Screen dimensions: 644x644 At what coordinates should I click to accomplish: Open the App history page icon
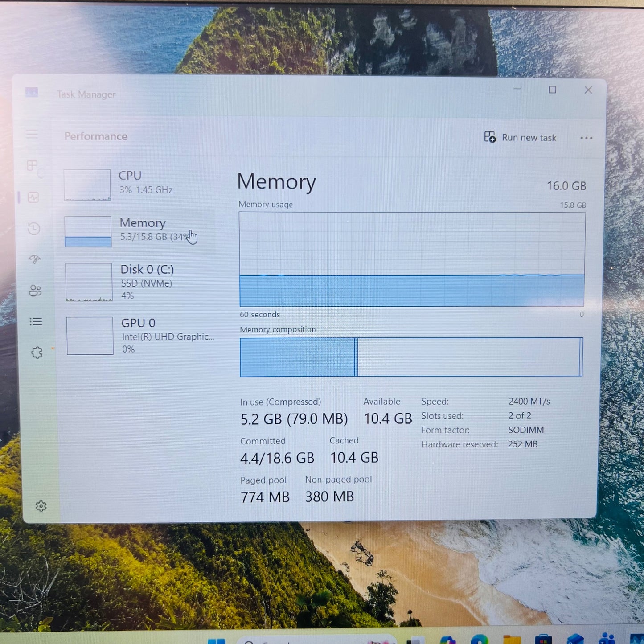point(33,229)
